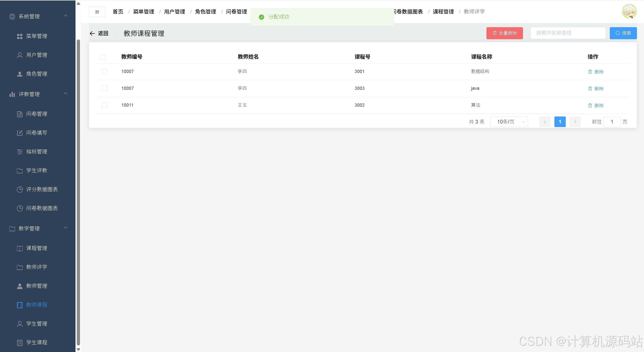Click the 问卷管理 document icon
This screenshot has height=352, width=644.
pyautogui.click(x=20, y=114)
